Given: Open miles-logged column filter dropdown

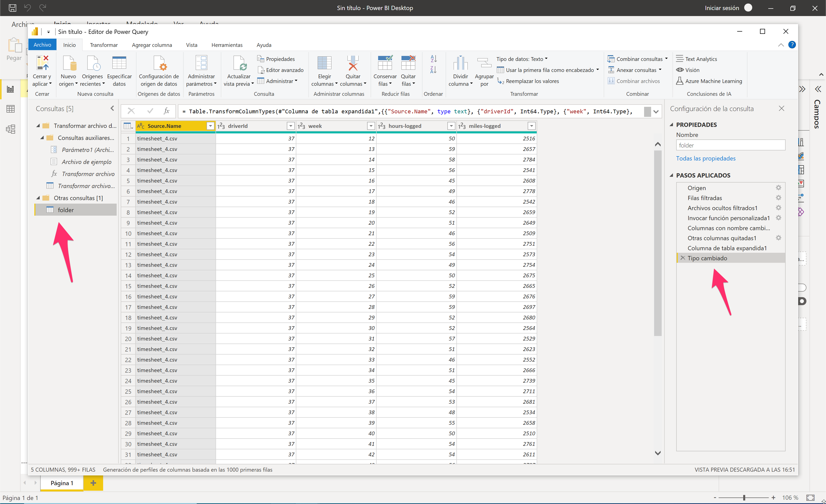Looking at the screenshot, I should [x=531, y=126].
